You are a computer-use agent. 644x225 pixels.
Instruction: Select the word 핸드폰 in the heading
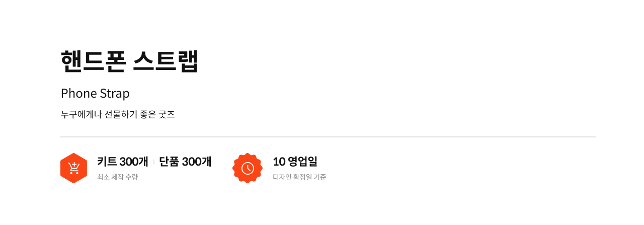coord(93,61)
